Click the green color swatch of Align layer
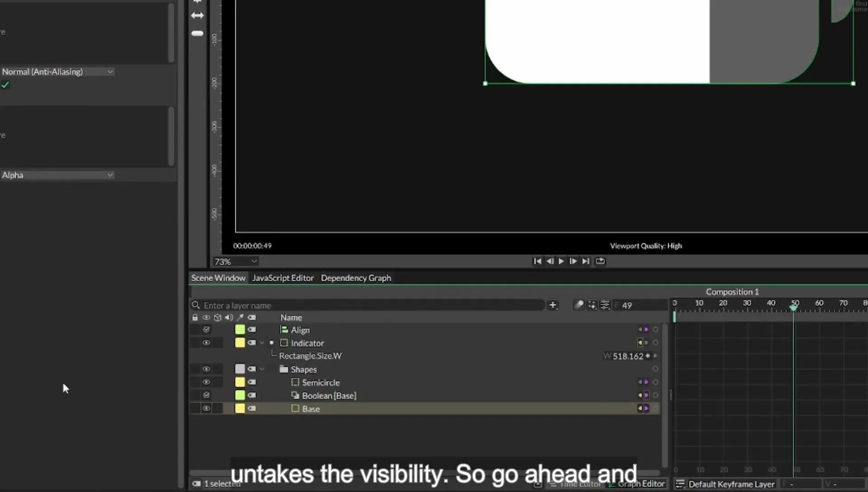868x492 pixels. 240,330
